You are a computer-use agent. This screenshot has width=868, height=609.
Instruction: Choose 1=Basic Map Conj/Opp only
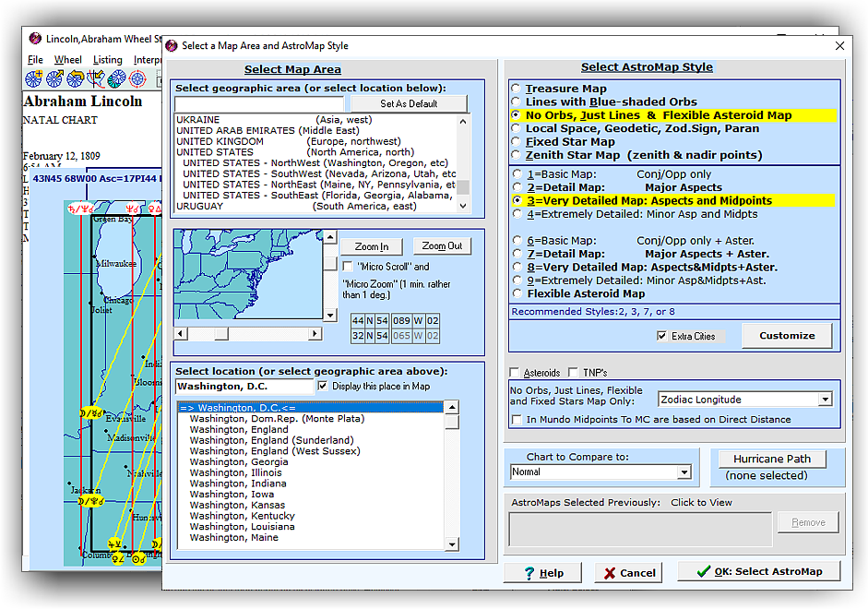tap(517, 174)
